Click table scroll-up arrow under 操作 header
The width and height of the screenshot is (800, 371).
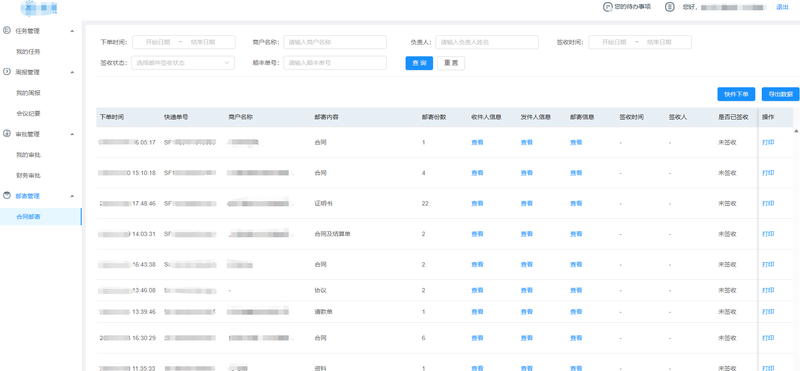(x=796, y=131)
